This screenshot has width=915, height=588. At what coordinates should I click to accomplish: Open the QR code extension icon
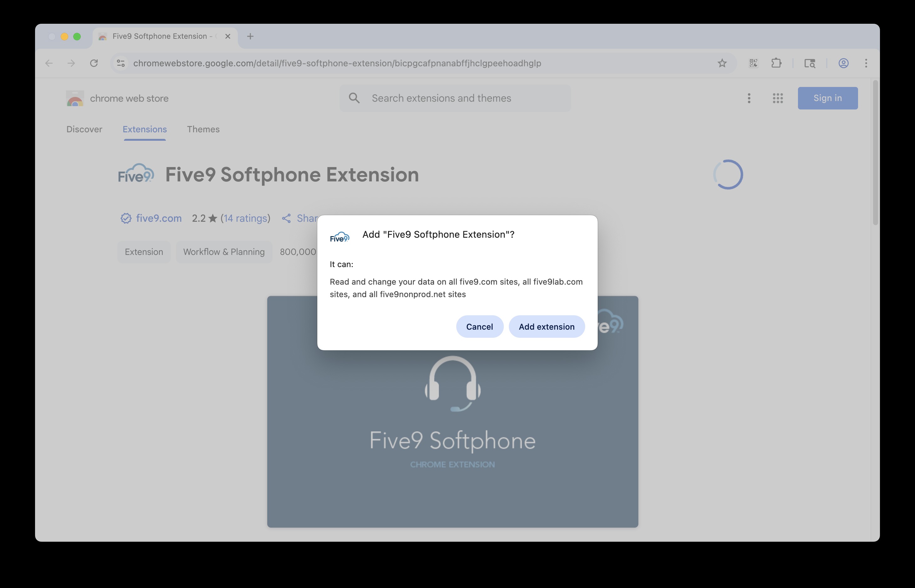[x=754, y=63]
